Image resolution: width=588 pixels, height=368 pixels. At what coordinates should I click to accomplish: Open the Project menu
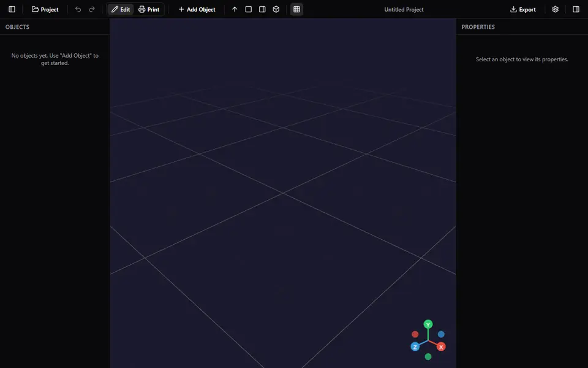pos(45,9)
